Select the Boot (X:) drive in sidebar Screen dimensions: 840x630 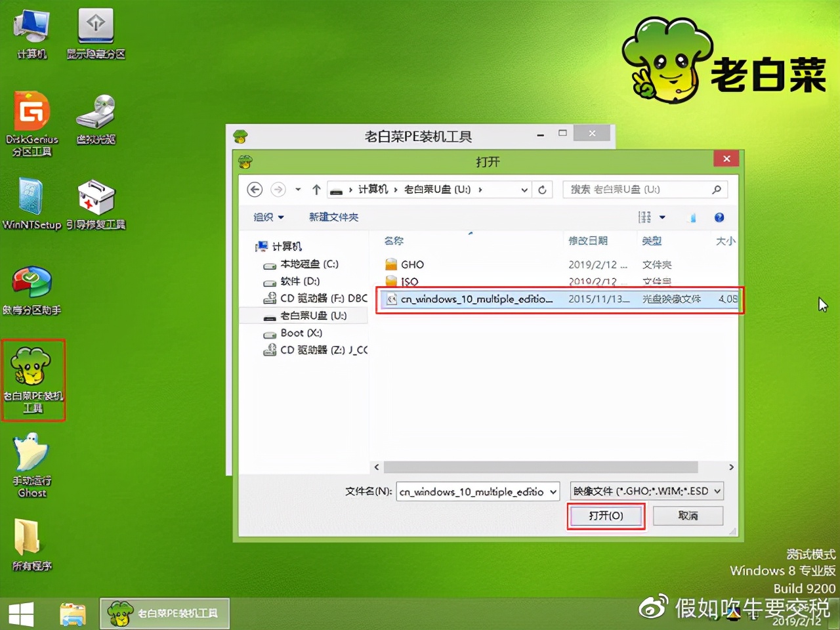point(299,333)
